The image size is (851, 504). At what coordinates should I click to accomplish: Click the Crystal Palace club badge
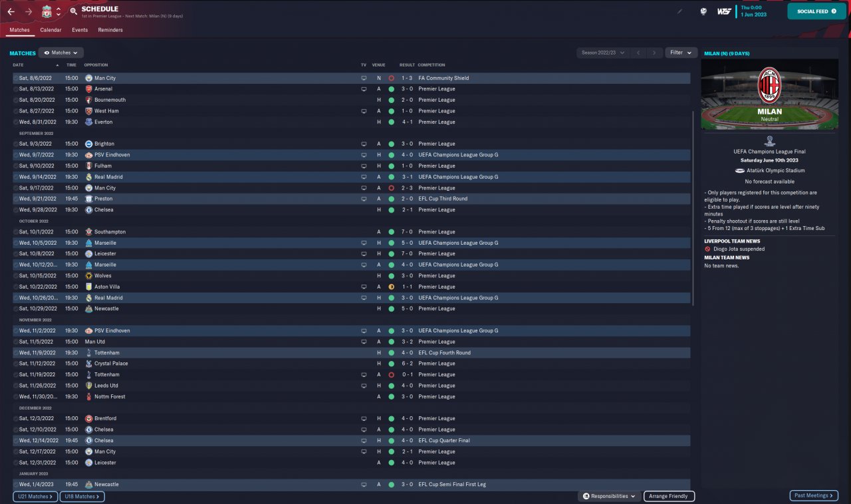pos(88,364)
